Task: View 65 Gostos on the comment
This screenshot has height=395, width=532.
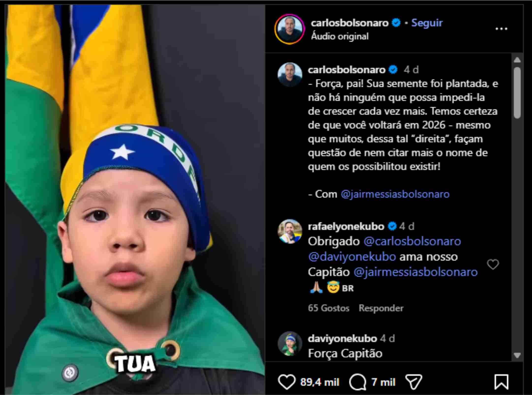Action: point(329,308)
